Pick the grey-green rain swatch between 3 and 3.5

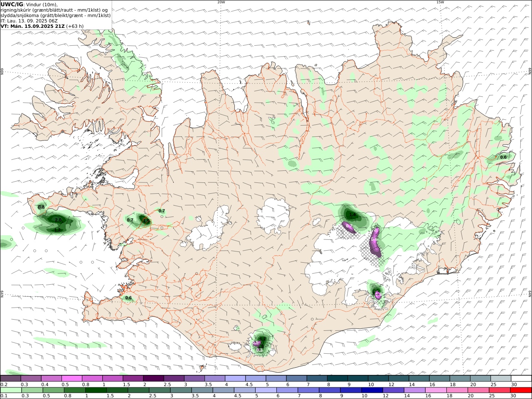181,390
